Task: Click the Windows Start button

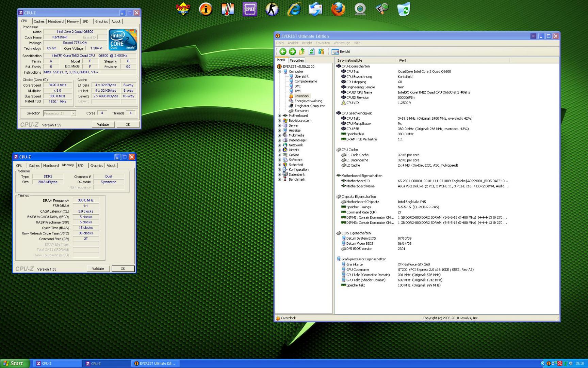Action: click(x=14, y=364)
